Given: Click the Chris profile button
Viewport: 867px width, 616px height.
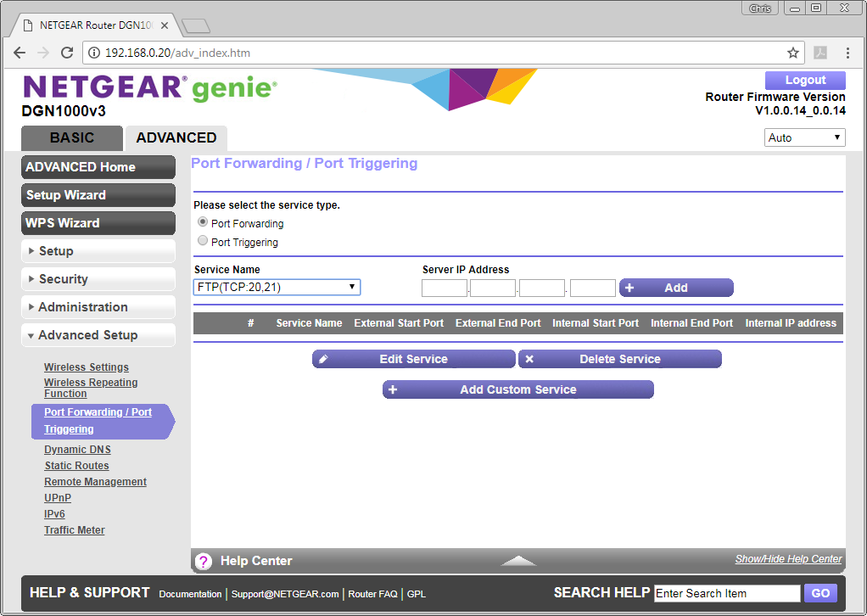Looking at the screenshot, I should point(760,8).
